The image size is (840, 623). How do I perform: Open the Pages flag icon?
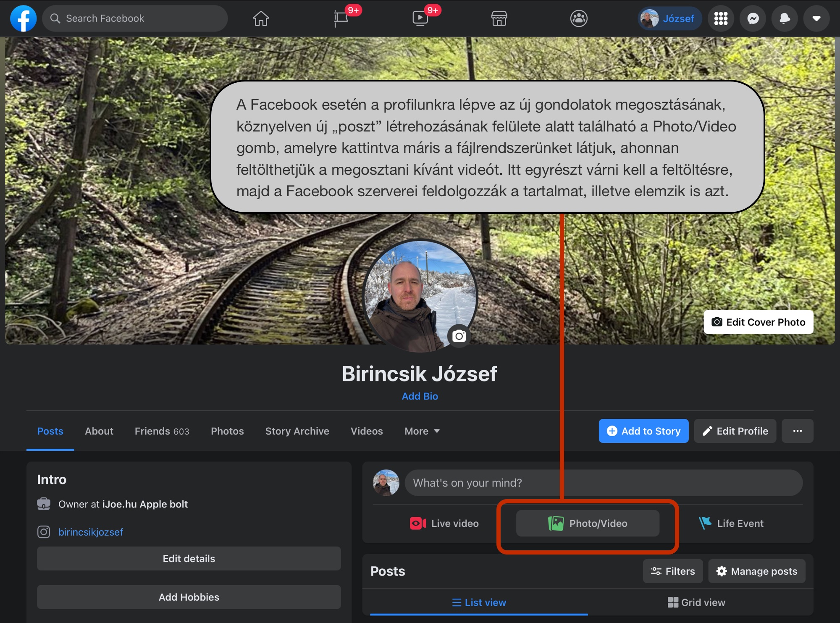pyautogui.click(x=341, y=18)
